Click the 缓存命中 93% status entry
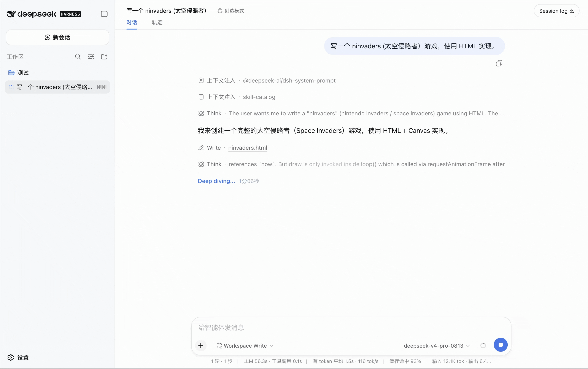Image resolution: width=588 pixels, height=369 pixels. click(405, 361)
